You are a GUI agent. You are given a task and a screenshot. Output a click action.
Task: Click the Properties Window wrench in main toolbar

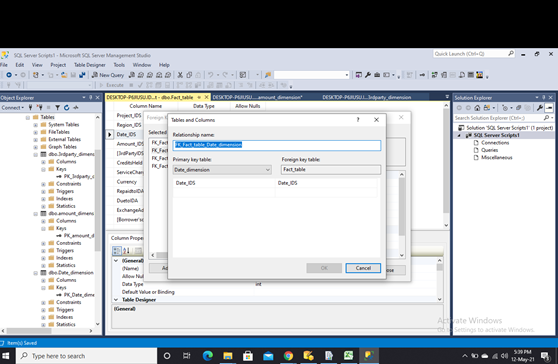[368, 75]
